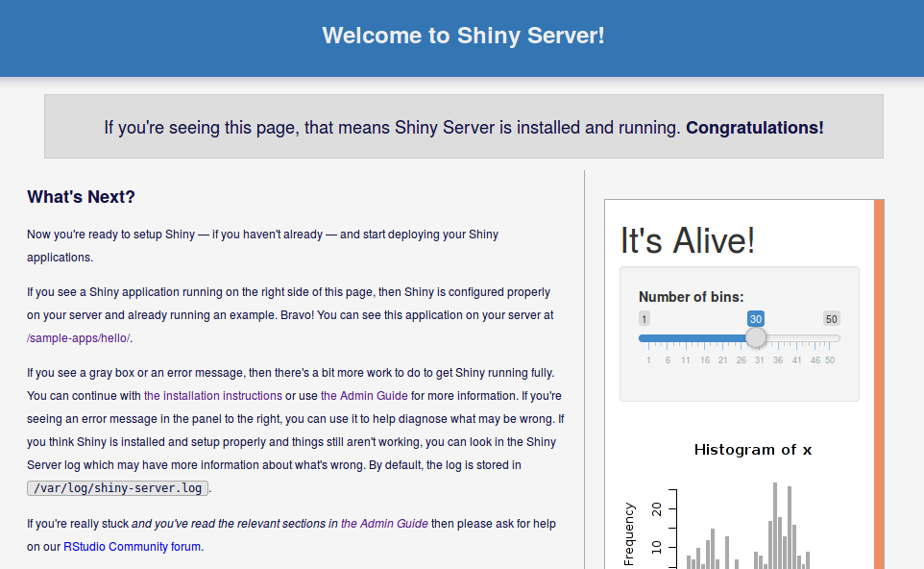Click the It's Alive! title
This screenshot has width=924, height=569.
point(688,240)
